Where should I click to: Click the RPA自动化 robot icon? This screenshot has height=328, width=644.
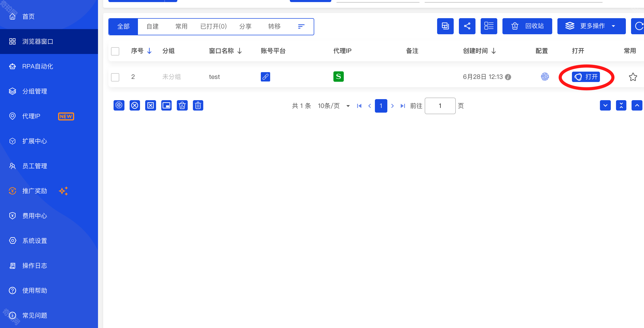(x=12, y=66)
